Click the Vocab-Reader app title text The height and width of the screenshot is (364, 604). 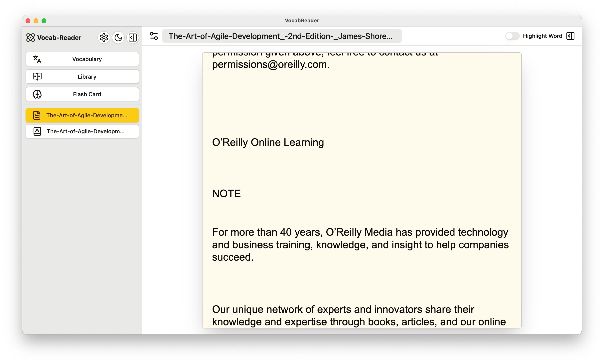point(59,38)
